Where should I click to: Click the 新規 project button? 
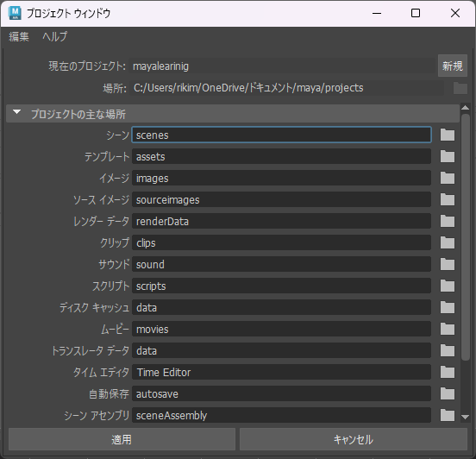pos(453,66)
